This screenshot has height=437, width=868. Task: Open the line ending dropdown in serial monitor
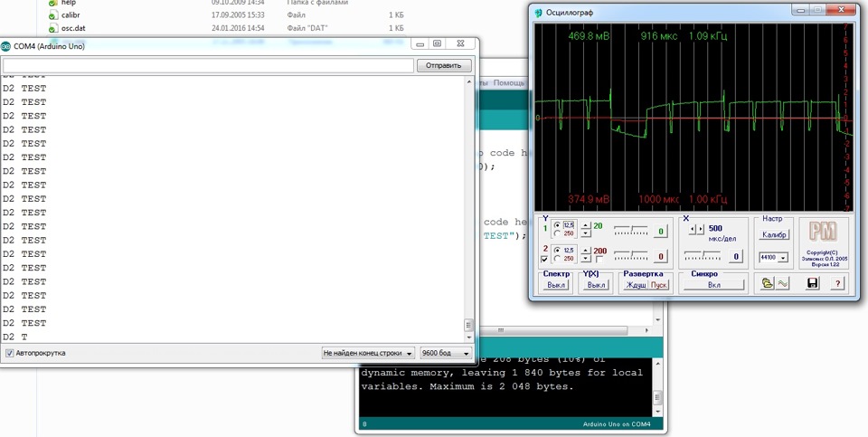(368, 353)
